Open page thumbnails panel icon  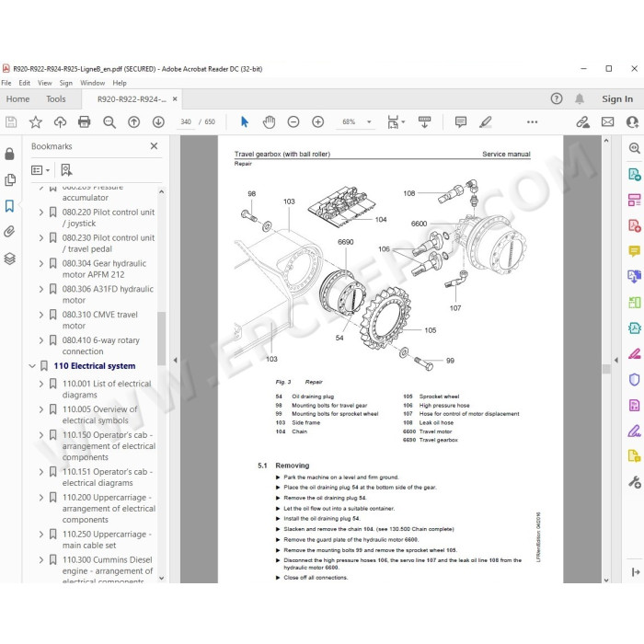tap(10, 180)
